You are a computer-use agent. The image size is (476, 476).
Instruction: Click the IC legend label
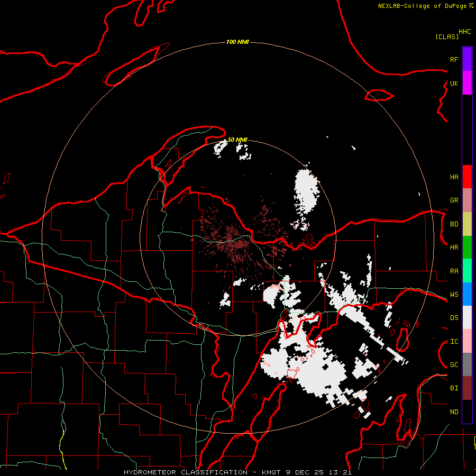(454, 342)
